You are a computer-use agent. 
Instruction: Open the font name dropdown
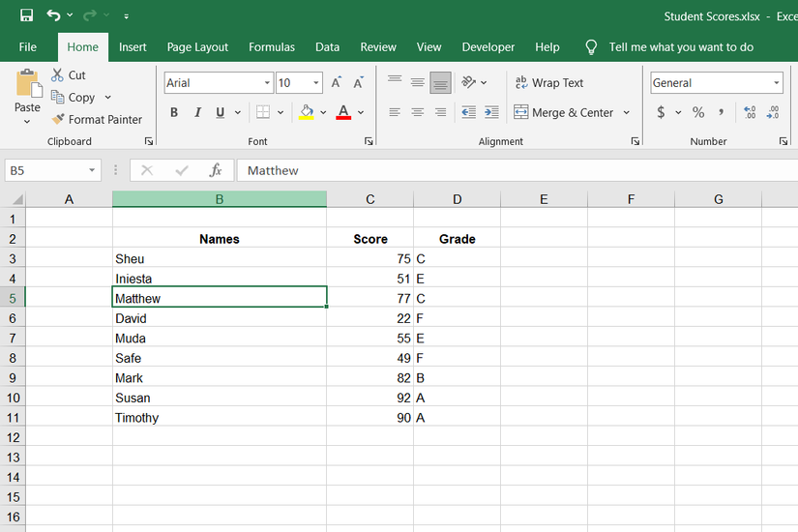coord(267,83)
